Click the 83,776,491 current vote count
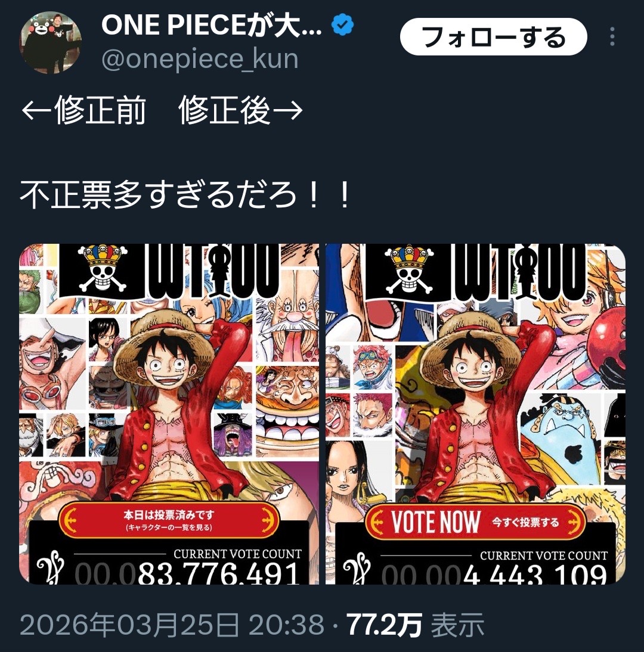This screenshot has width=644, height=652. 218,573
